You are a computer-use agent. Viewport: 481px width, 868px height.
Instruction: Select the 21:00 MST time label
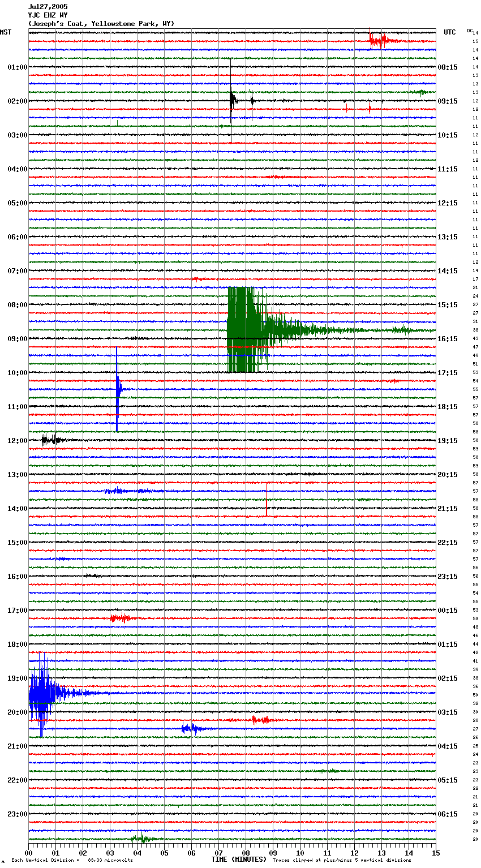coord(18,746)
